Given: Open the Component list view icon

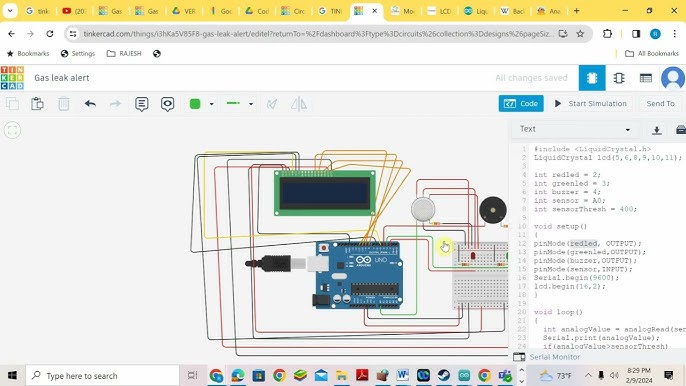Looking at the screenshot, I should tap(646, 78).
